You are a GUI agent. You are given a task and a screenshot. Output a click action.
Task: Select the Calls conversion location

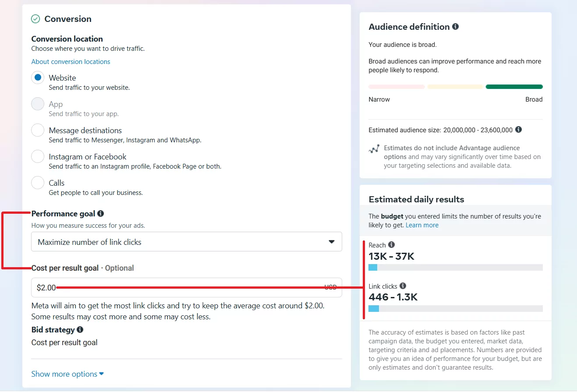point(38,183)
